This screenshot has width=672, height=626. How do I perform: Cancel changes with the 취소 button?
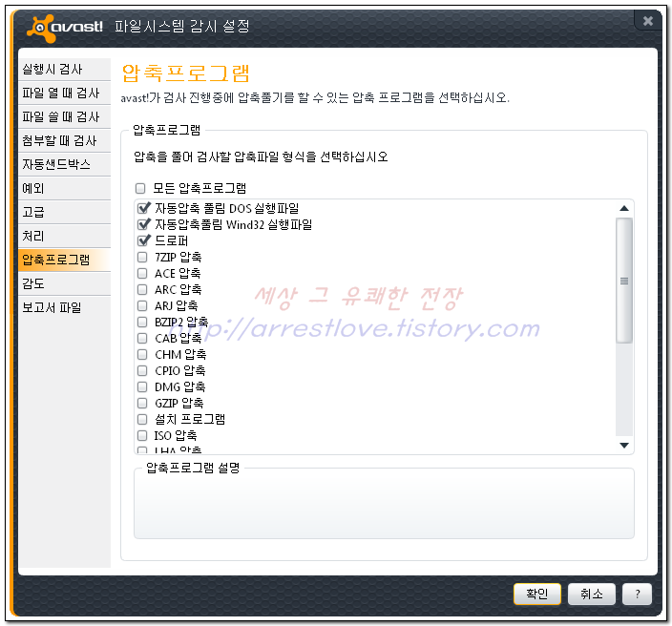pyautogui.click(x=592, y=594)
